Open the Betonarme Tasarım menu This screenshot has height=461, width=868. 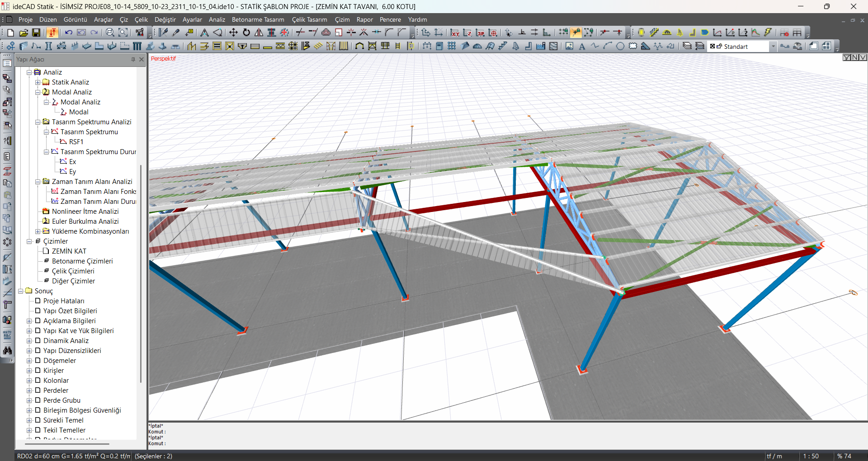pyautogui.click(x=258, y=19)
